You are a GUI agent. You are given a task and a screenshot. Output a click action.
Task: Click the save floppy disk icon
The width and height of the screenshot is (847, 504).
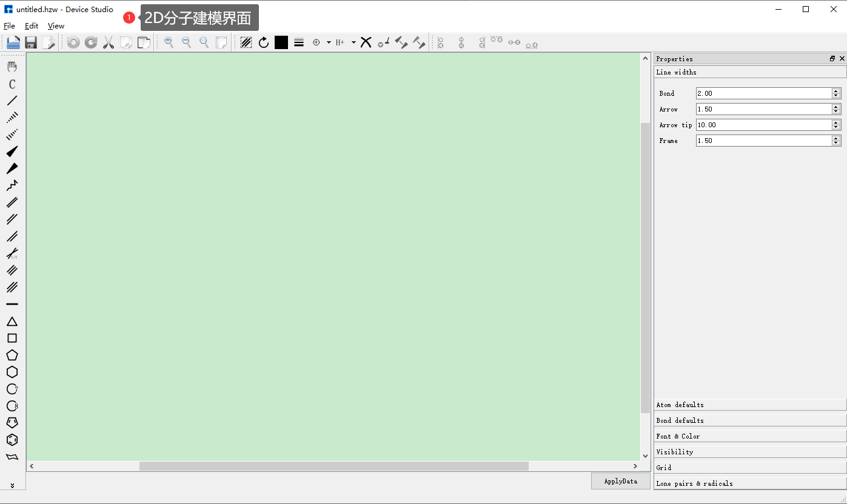coord(31,42)
